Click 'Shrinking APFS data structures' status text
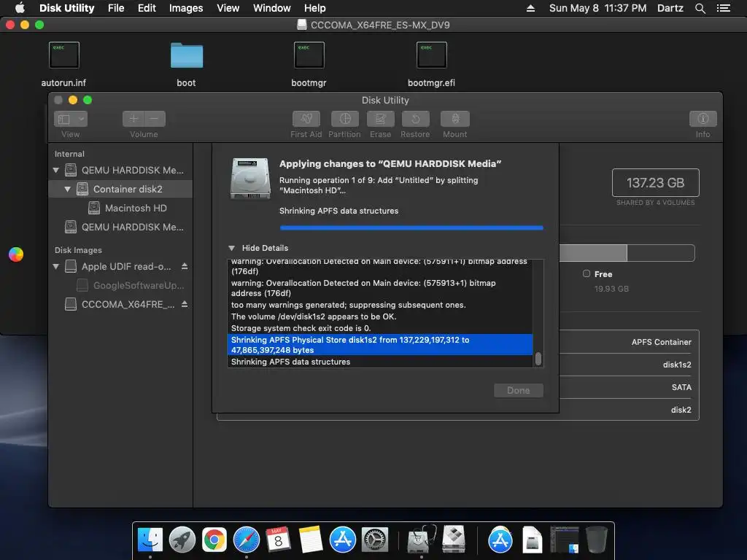747x560 pixels. [338, 211]
